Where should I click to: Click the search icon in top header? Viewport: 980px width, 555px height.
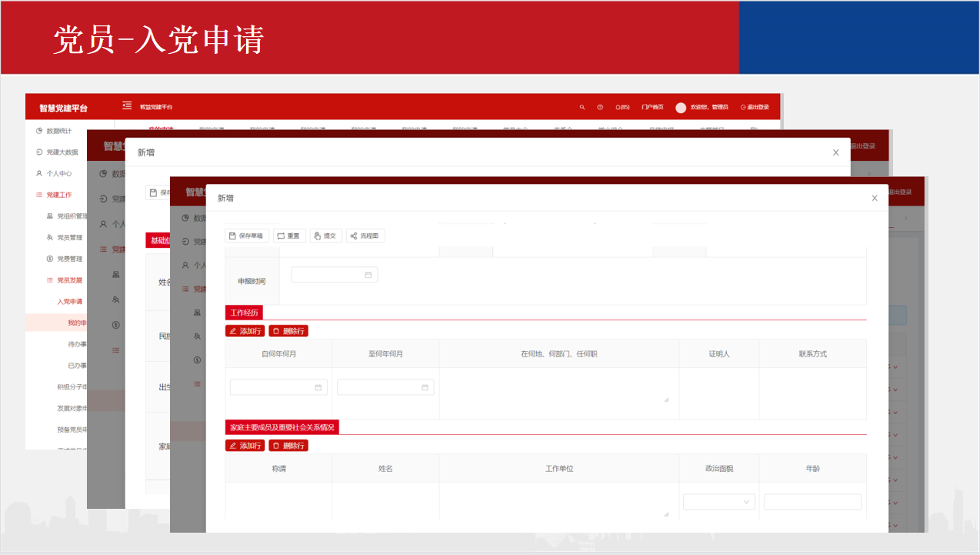click(582, 107)
